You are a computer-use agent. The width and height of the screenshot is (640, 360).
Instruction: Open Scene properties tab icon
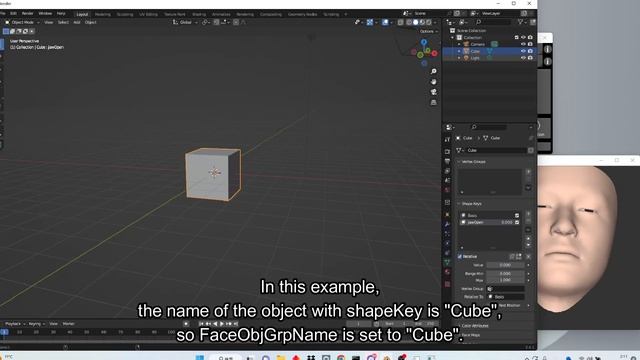pyautogui.click(x=447, y=180)
